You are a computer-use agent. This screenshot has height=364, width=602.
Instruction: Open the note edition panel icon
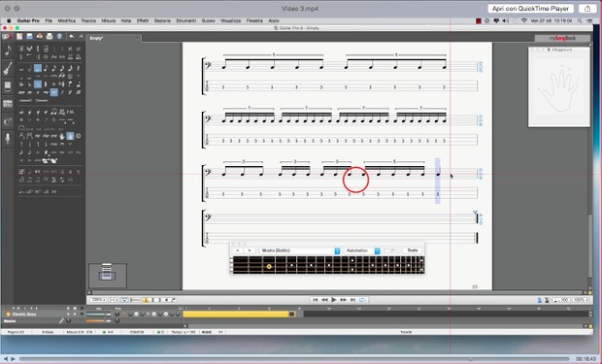click(x=8, y=50)
